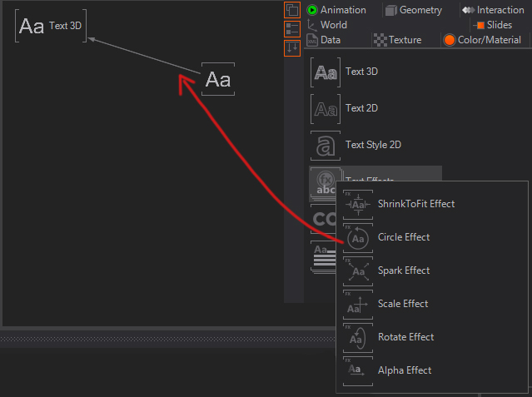Open the Animation plugin category
This screenshot has width=532, height=397.
point(336,10)
